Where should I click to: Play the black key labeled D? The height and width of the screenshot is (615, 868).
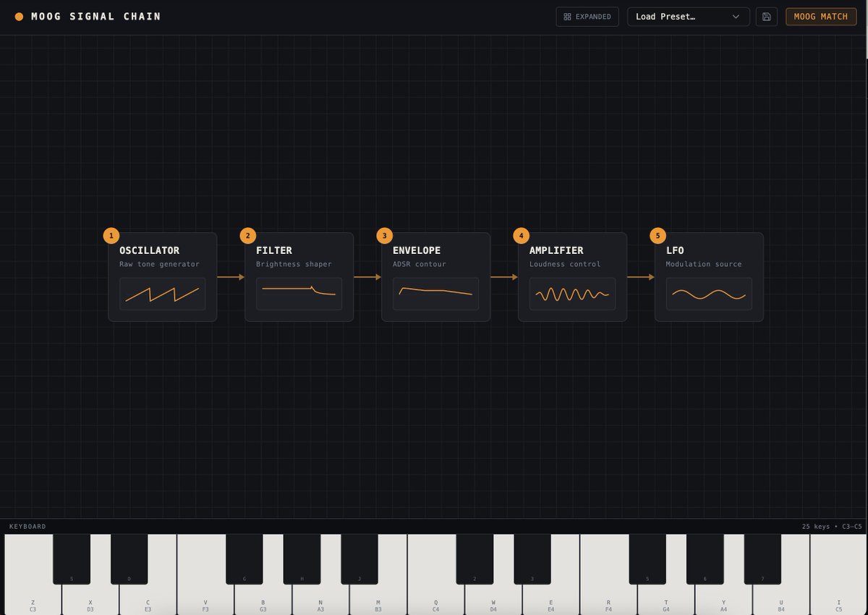tap(129, 559)
